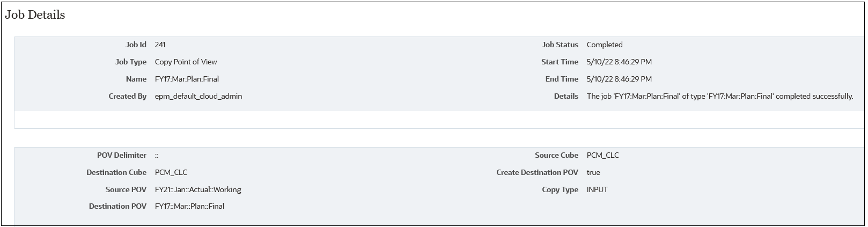Viewport: 868px width, 227px height.
Task: Click the epm_default_cloud_admin creator value
Action: click(x=198, y=97)
